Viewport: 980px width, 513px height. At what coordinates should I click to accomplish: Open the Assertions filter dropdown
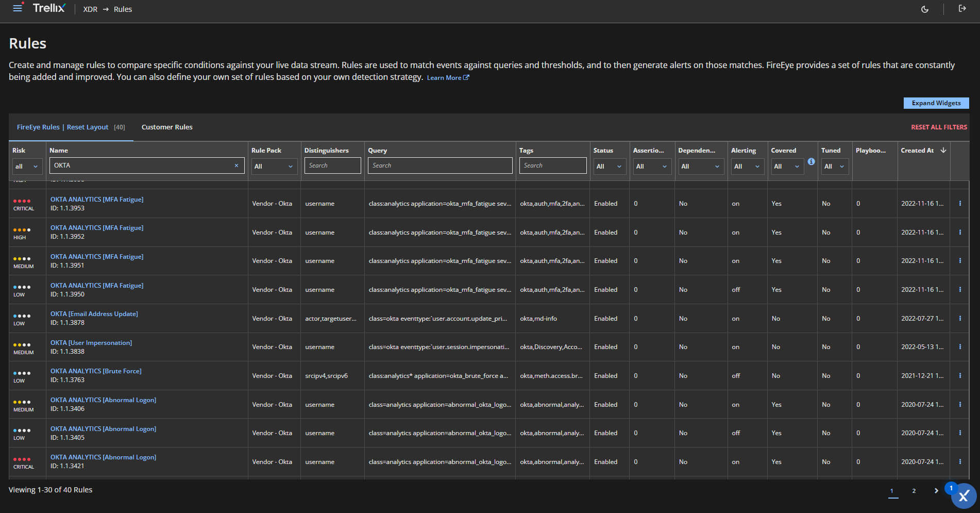point(652,167)
